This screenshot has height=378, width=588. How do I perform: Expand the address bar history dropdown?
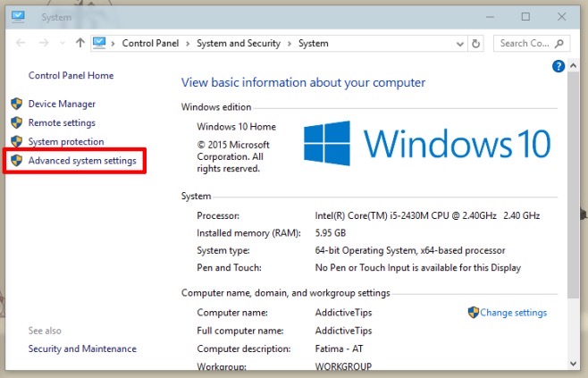[460, 44]
